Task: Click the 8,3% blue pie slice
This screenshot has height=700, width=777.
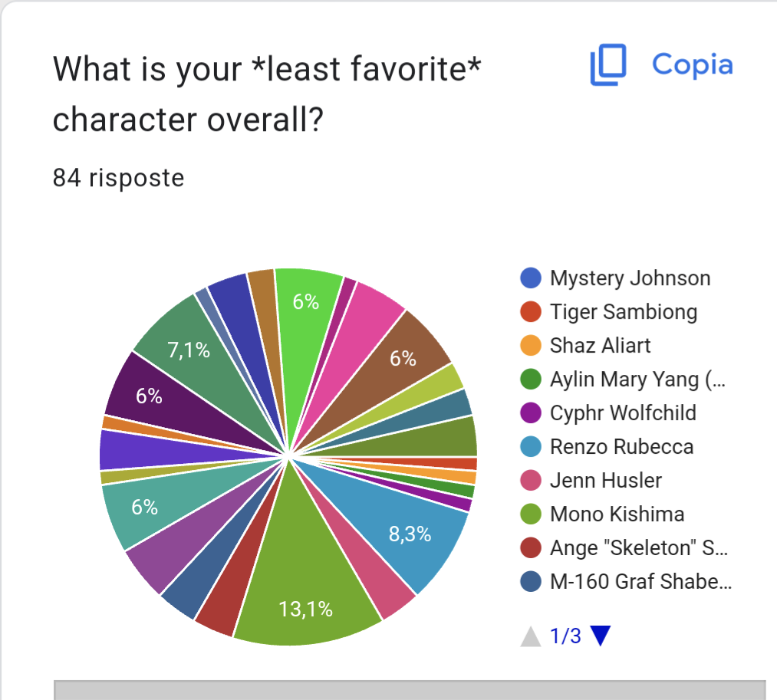Action: click(407, 529)
